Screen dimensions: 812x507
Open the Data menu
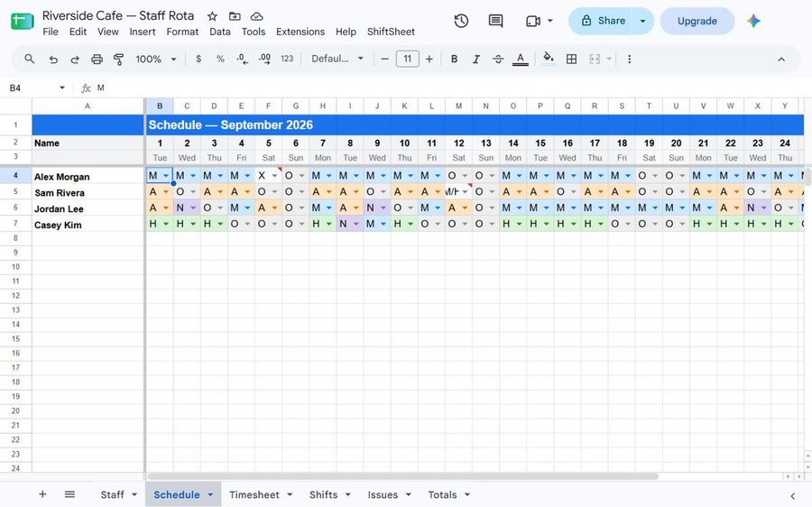click(x=219, y=32)
